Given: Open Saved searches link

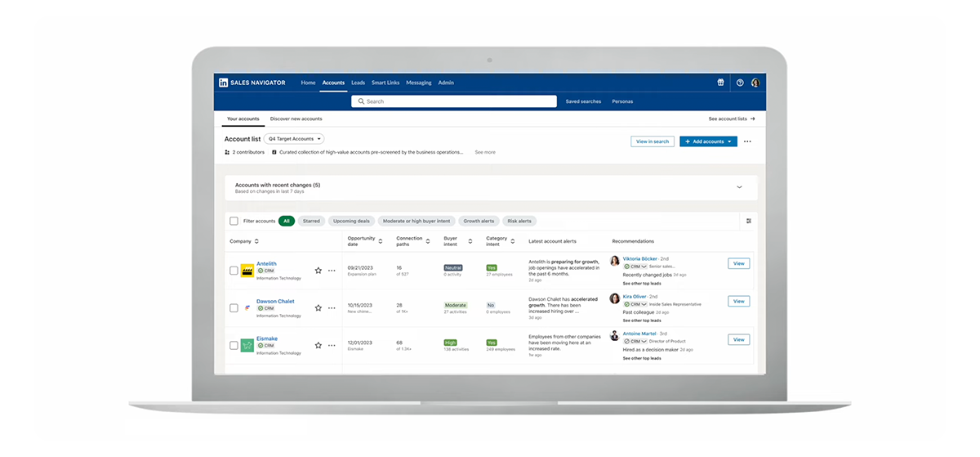Looking at the screenshot, I should (x=583, y=101).
